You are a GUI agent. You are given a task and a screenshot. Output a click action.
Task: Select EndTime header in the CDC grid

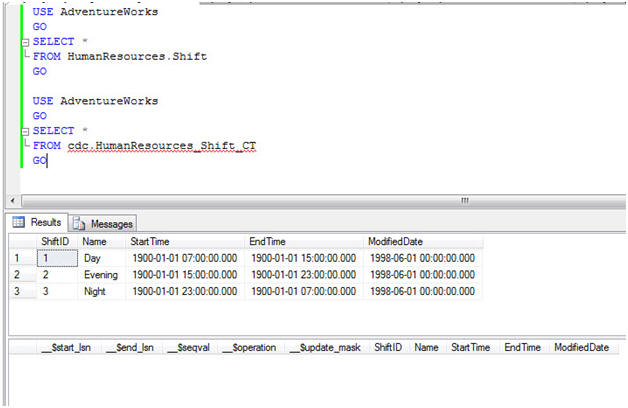523,348
